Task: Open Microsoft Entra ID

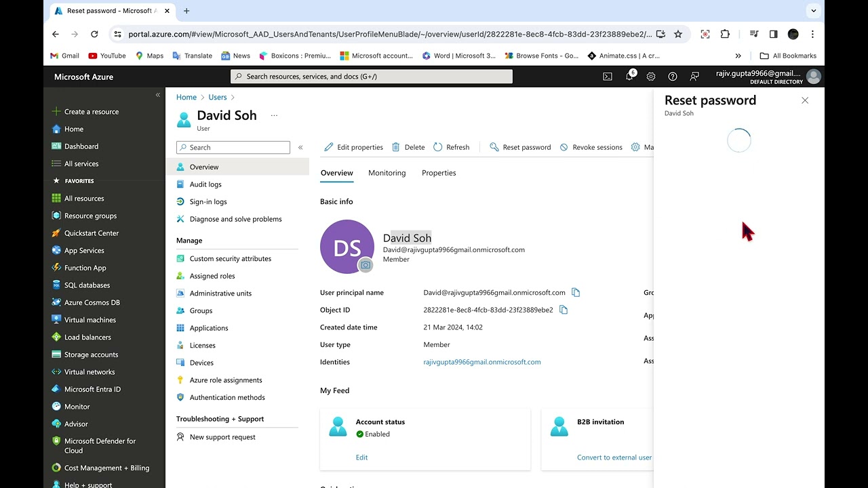Action: click(x=92, y=389)
